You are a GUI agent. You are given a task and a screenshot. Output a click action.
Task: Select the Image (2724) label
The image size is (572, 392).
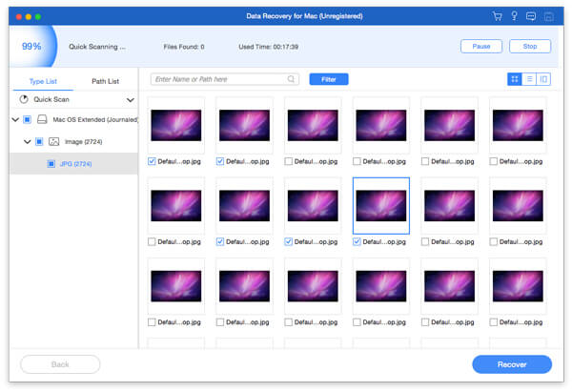tap(83, 141)
